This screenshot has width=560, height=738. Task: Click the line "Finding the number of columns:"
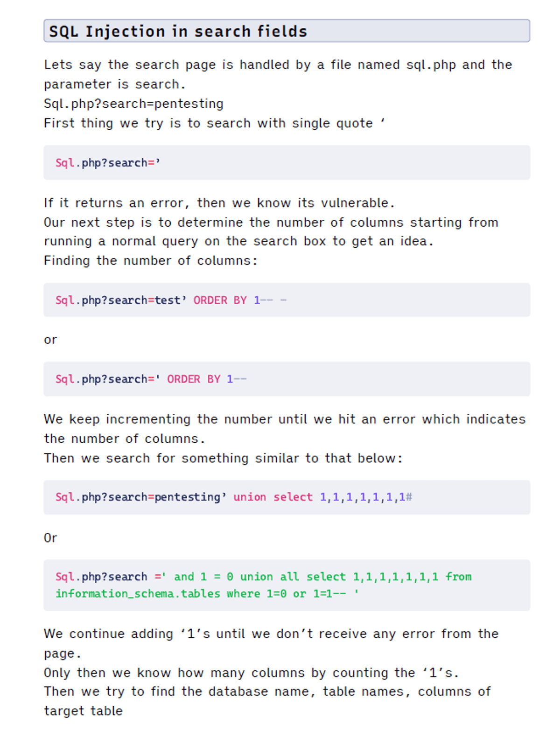point(150,260)
